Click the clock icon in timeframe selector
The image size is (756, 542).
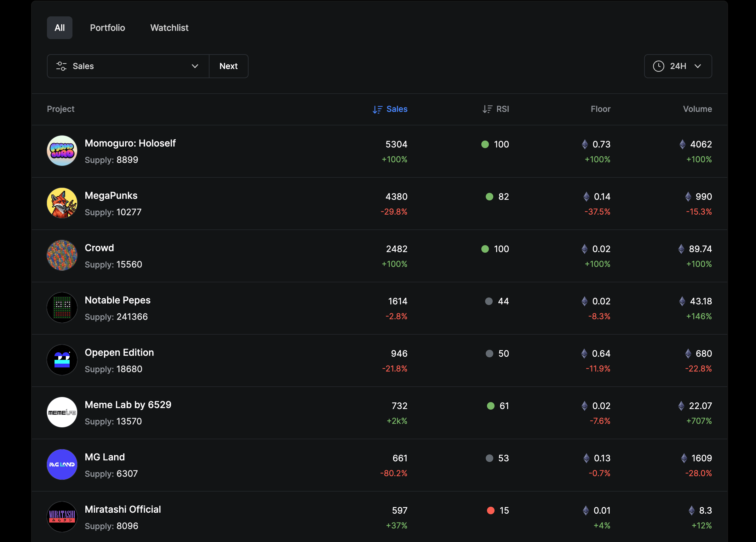658,66
